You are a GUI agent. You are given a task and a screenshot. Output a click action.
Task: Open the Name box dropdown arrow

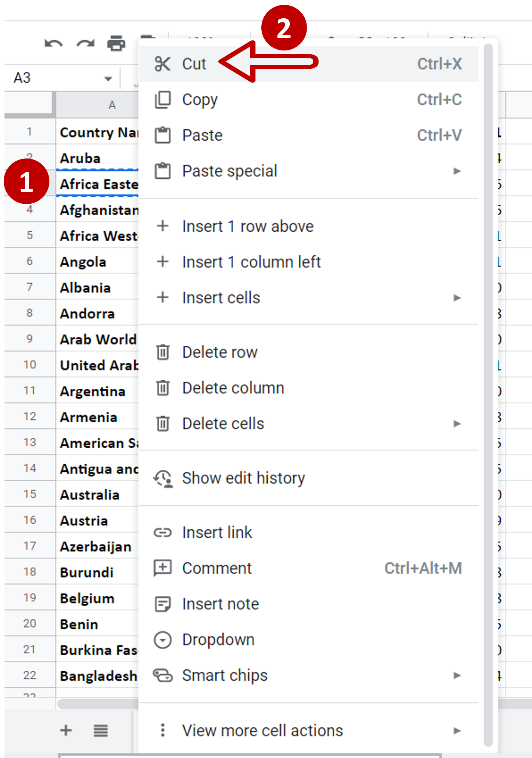pyautogui.click(x=108, y=79)
